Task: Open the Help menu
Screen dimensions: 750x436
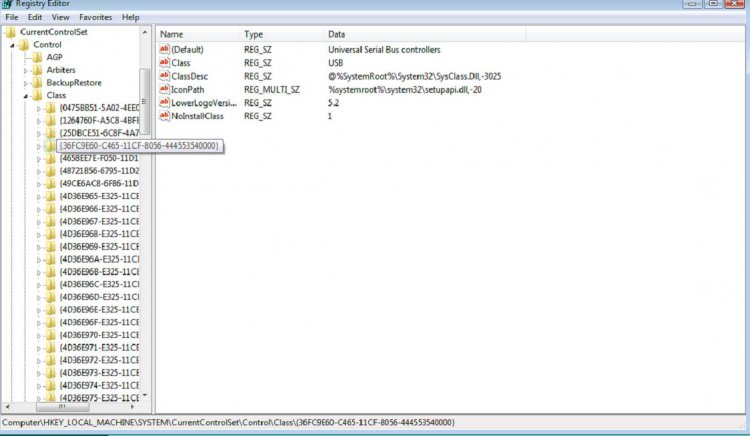Action: (130, 17)
